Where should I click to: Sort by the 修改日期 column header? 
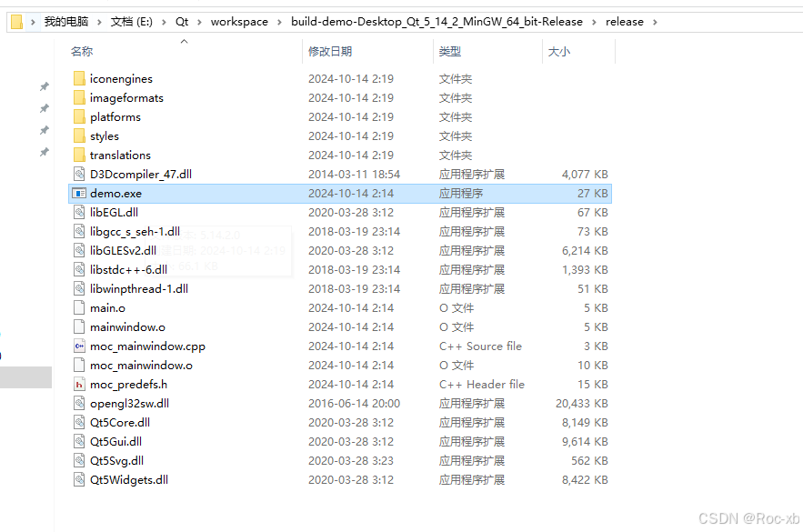coord(330,51)
